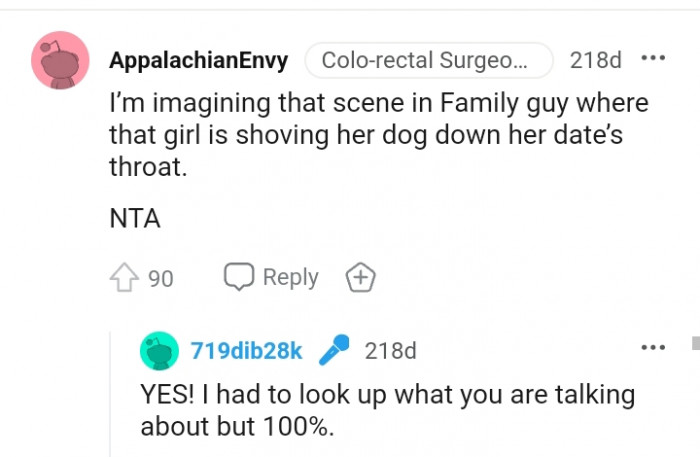Click the scrollbar at the right edge
This screenshot has width=700, height=457.
tap(695, 345)
